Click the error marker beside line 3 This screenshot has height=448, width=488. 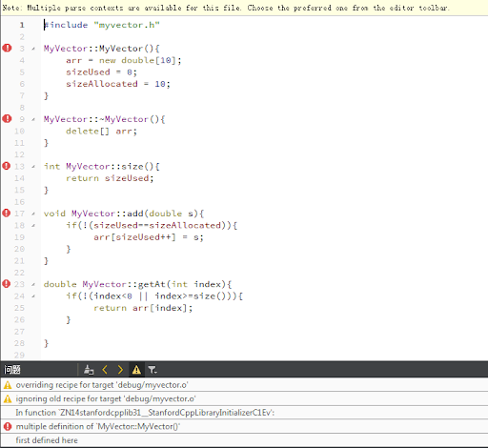7,48
